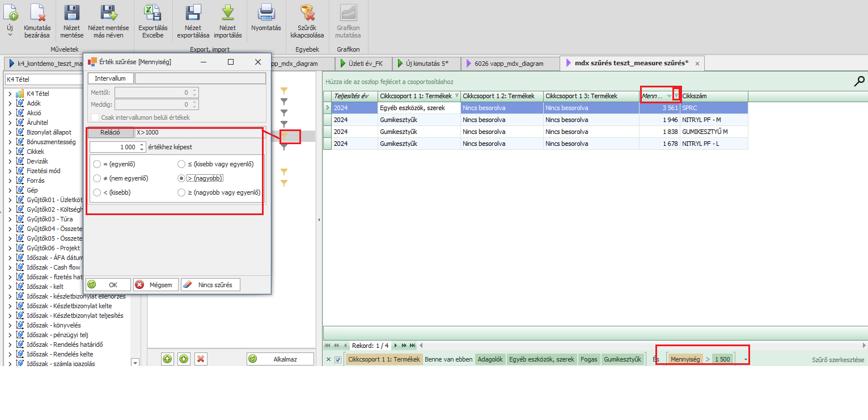Click the Nyomtatás printer icon

266,13
